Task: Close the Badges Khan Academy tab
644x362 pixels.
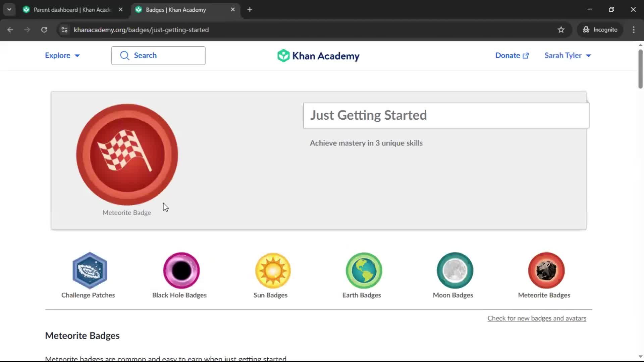Action: 233,10
